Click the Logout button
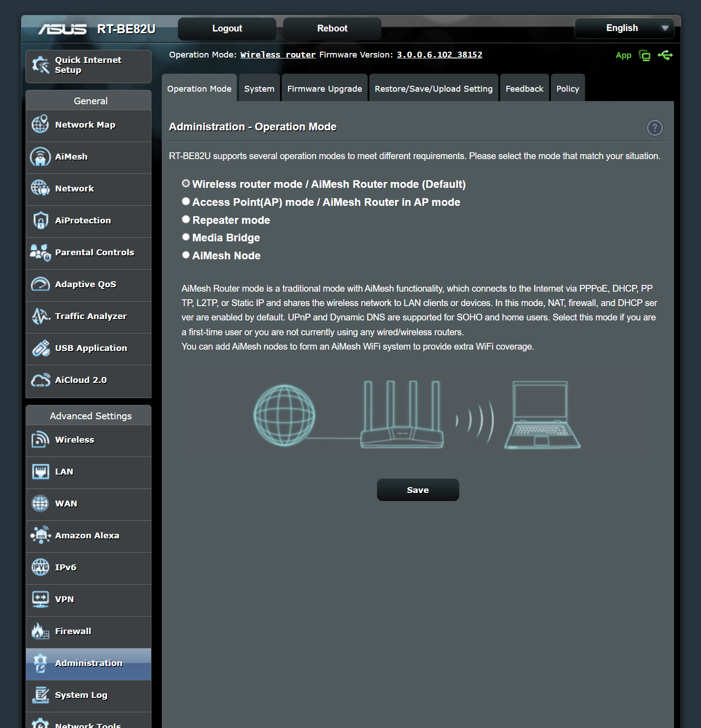 pos(227,29)
